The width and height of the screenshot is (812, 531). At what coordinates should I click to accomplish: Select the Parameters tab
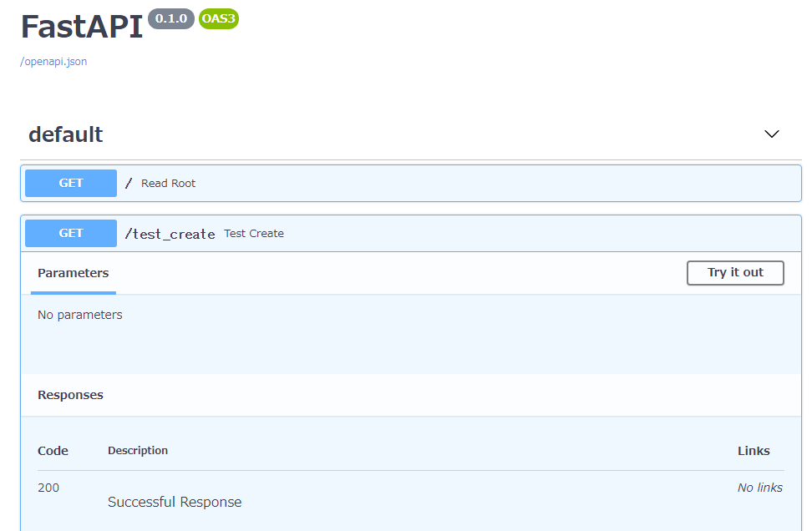73,273
